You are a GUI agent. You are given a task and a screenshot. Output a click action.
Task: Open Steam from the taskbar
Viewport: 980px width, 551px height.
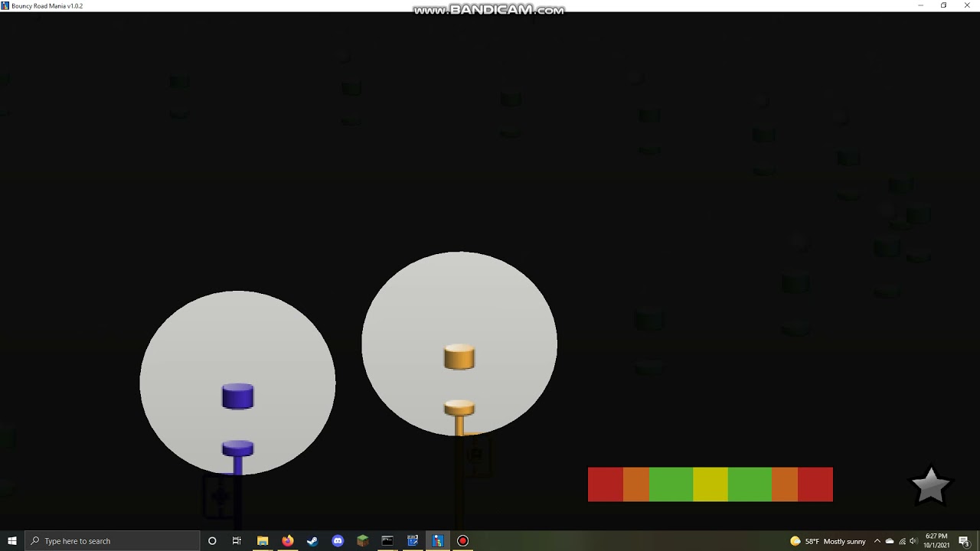coord(312,541)
